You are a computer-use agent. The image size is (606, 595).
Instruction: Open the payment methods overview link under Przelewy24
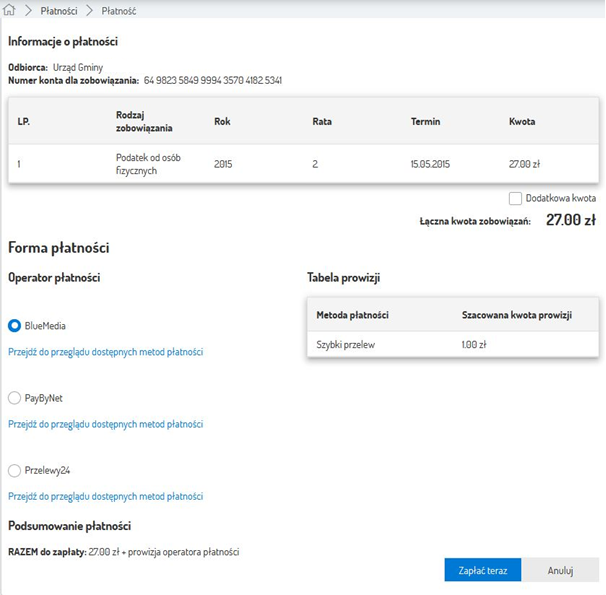(x=105, y=496)
